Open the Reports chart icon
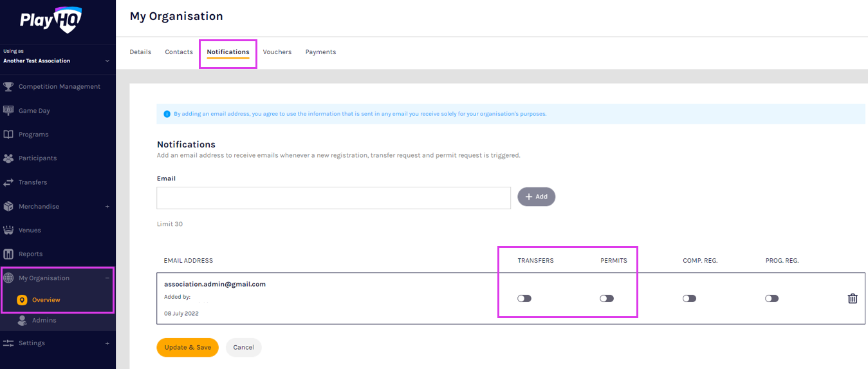 click(x=8, y=254)
